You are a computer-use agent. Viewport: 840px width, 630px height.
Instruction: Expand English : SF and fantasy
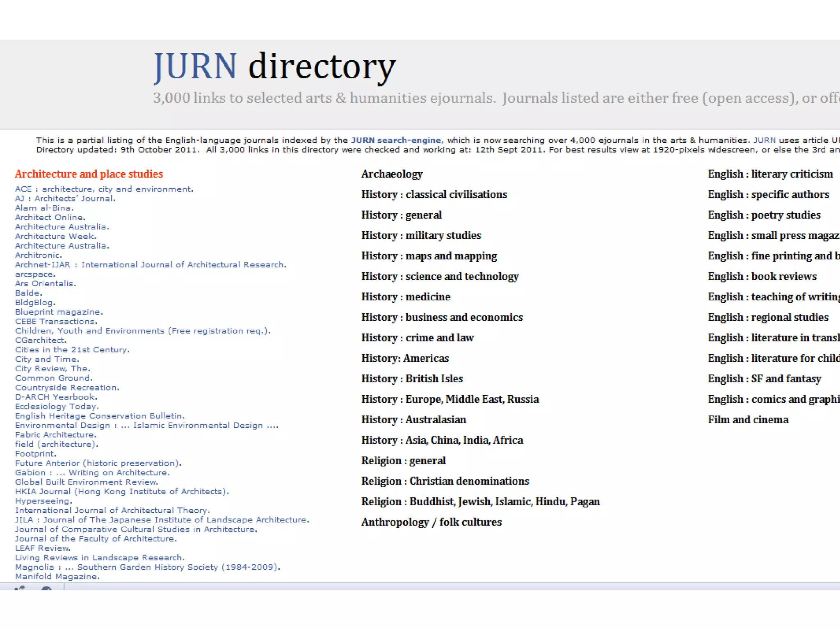(x=764, y=379)
